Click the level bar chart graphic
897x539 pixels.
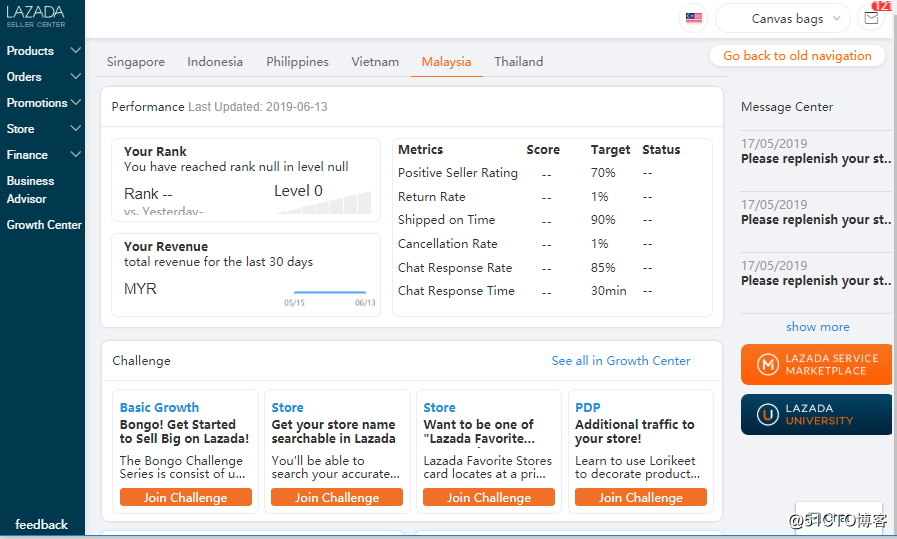[324, 203]
